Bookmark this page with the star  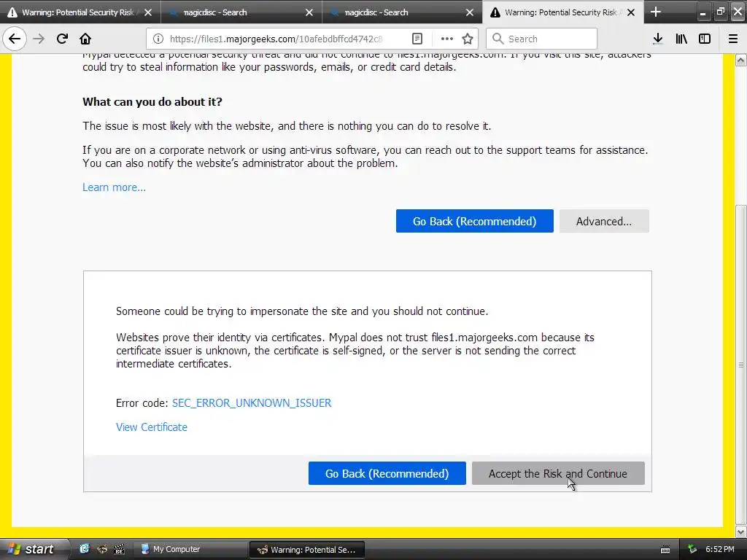(468, 39)
